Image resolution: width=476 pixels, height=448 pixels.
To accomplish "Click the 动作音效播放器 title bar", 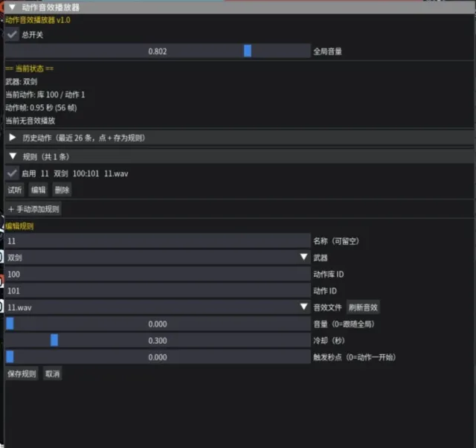I will [239, 7].
